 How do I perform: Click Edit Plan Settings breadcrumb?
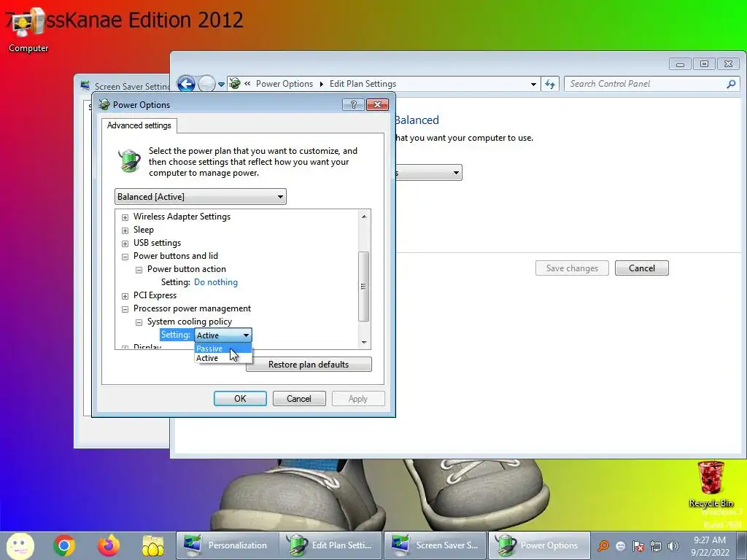click(x=363, y=84)
